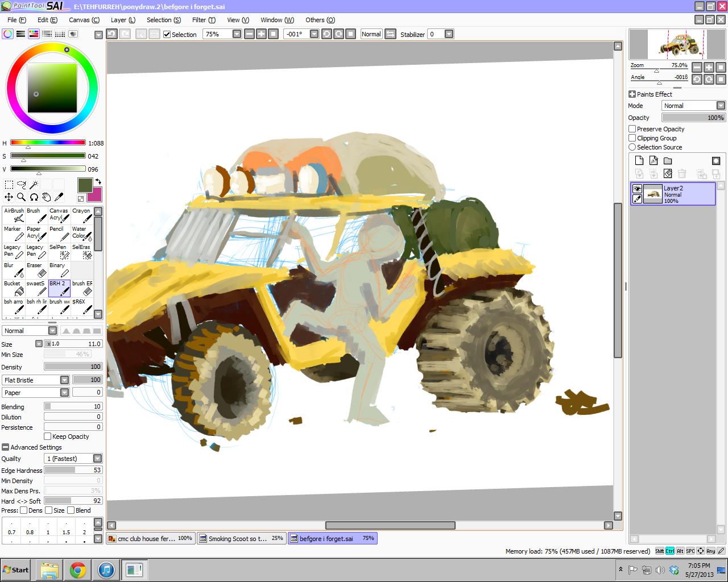Viewport: 728px width, 582px height.
Task: Hide Layer2 using the eye icon
Action: point(637,189)
